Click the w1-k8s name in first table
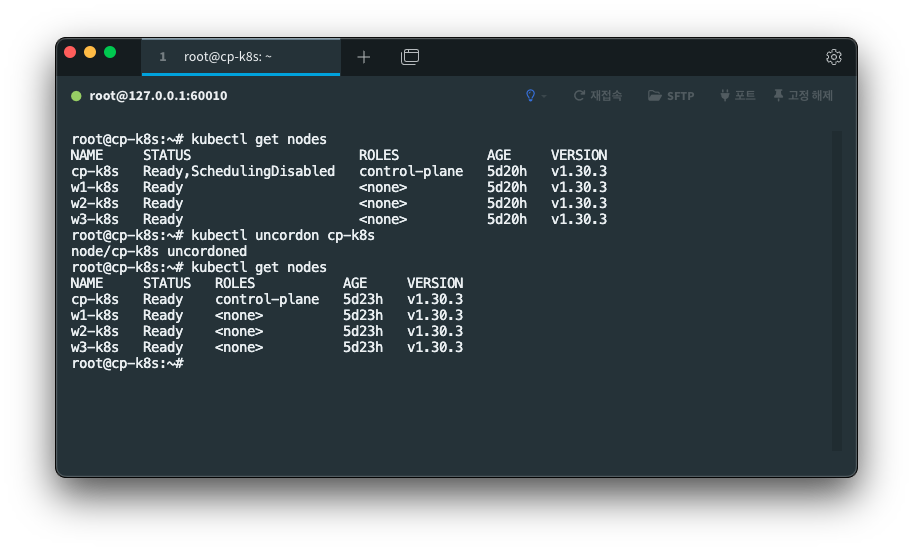The height and width of the screenshot is (551, 913). [x=95, y=188]
